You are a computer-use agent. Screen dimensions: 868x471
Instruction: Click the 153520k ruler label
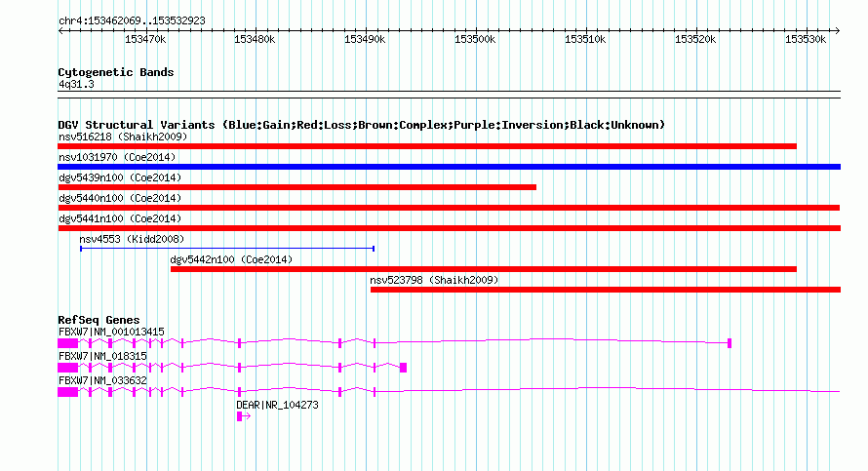coord(695,39)
